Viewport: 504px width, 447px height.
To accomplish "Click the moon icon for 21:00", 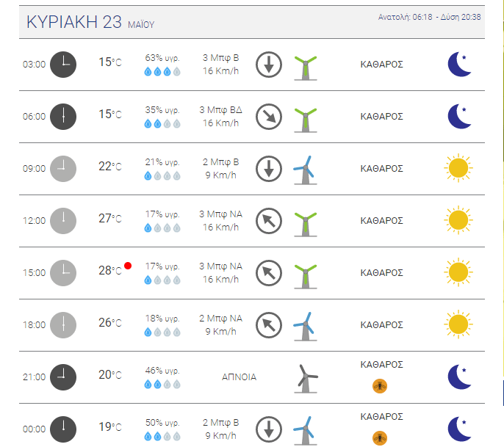I will coord(460,377).
